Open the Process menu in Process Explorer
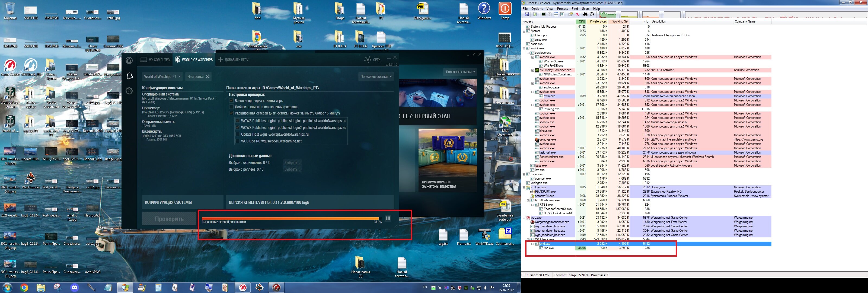The height and width of the screenshot is (293, 868). tap(562, 8)
